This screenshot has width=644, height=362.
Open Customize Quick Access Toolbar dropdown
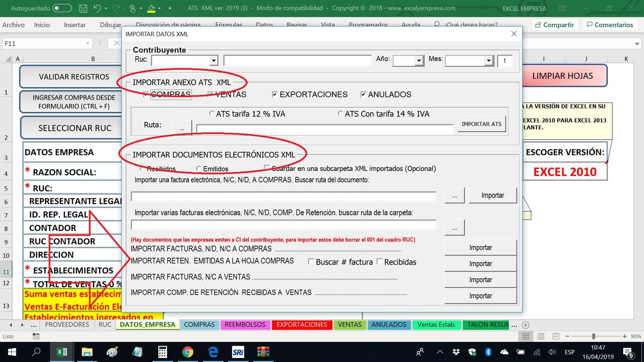point(170,8)
